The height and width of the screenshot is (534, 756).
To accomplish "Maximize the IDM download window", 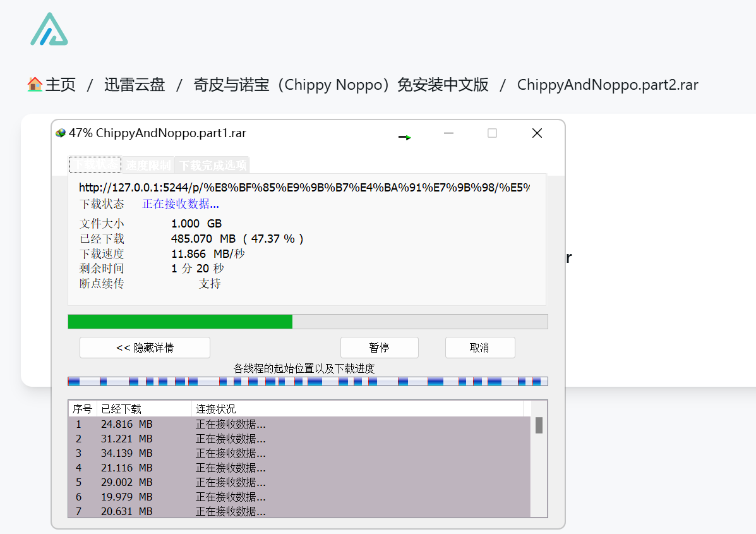I will [492, 133].
